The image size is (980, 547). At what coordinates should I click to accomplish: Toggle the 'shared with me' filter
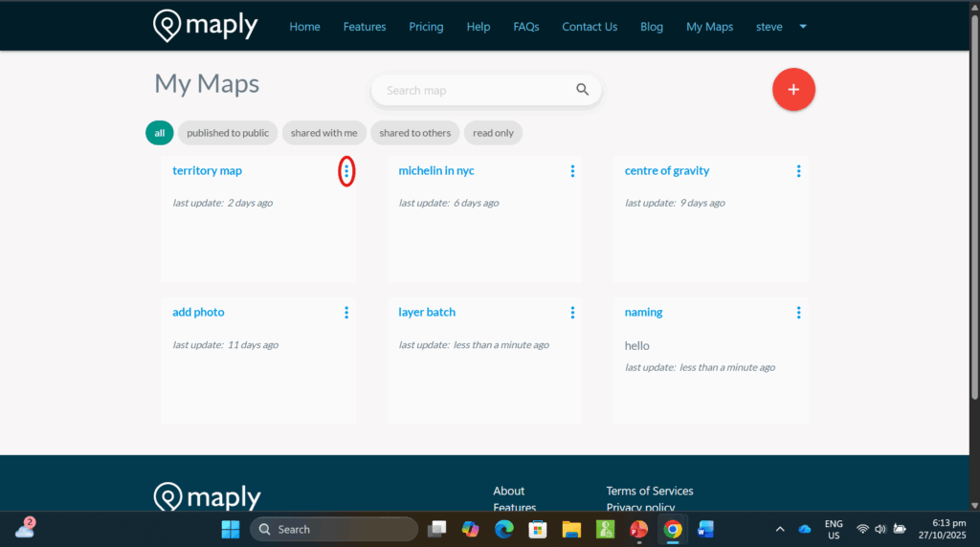click(x=323, y=133)
